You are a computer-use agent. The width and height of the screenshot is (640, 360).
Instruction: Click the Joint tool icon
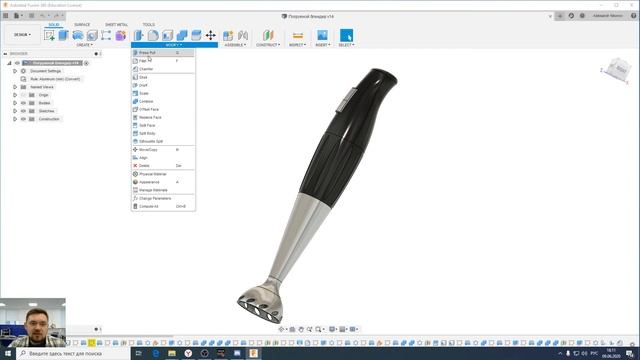(243, 36)
